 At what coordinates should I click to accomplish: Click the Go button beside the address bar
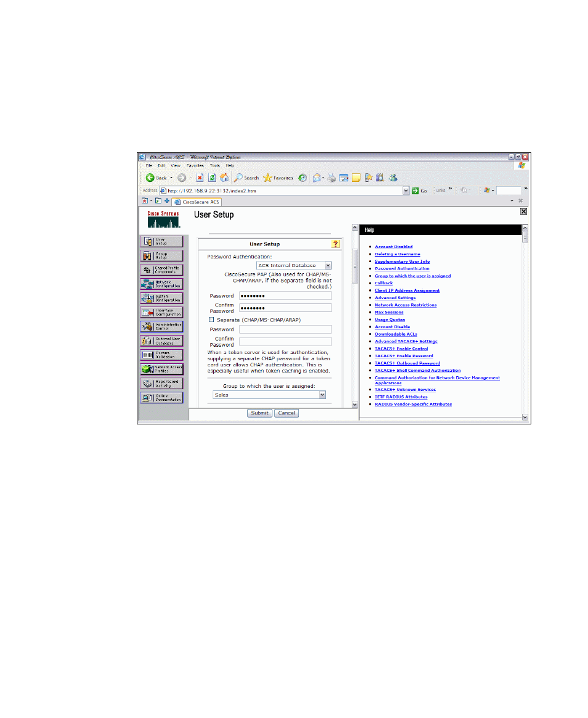coord(419,191)
